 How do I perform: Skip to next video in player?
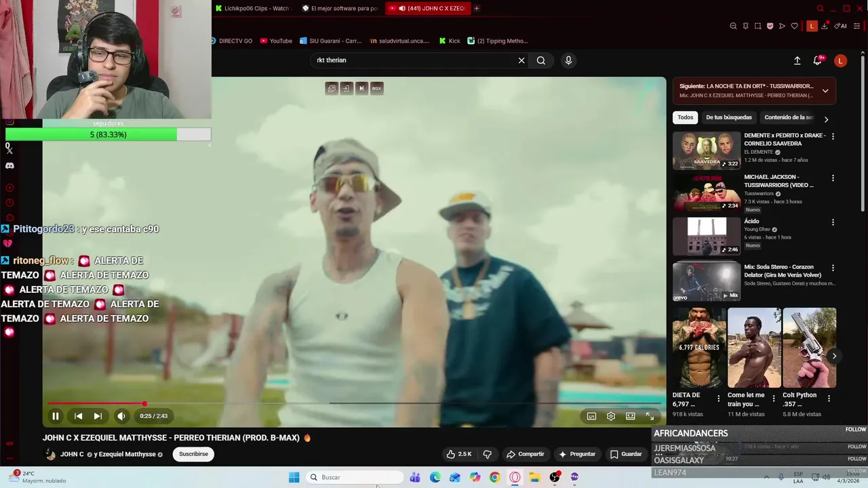98,416
